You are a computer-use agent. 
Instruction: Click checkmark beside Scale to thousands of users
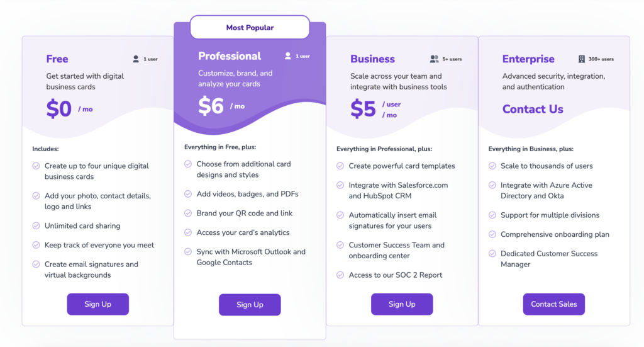[492, 166]
